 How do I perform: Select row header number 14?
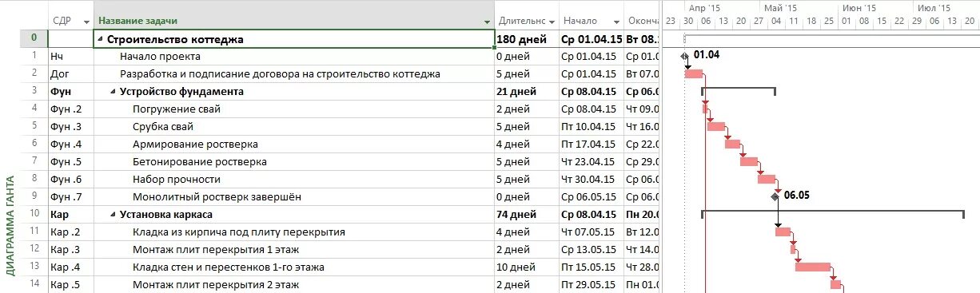click(34, 284)
